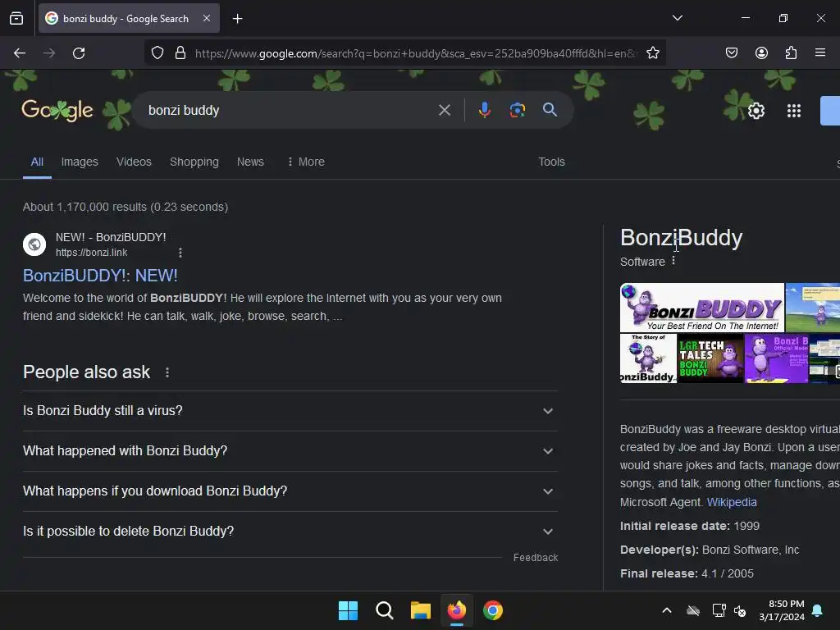Switch to the Videos tab
The height and width of the screenshot is (630, 840).
click(134, 162)
